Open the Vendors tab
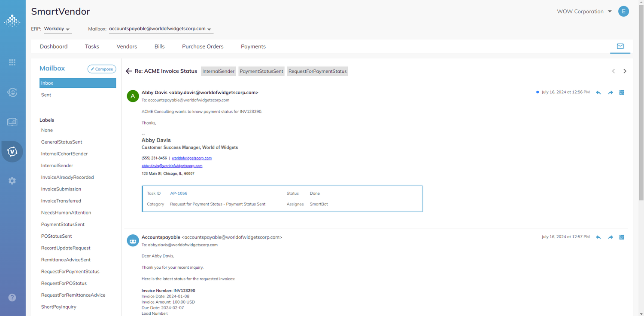Viewport: 644px width, 316px height. click(127, 46)
